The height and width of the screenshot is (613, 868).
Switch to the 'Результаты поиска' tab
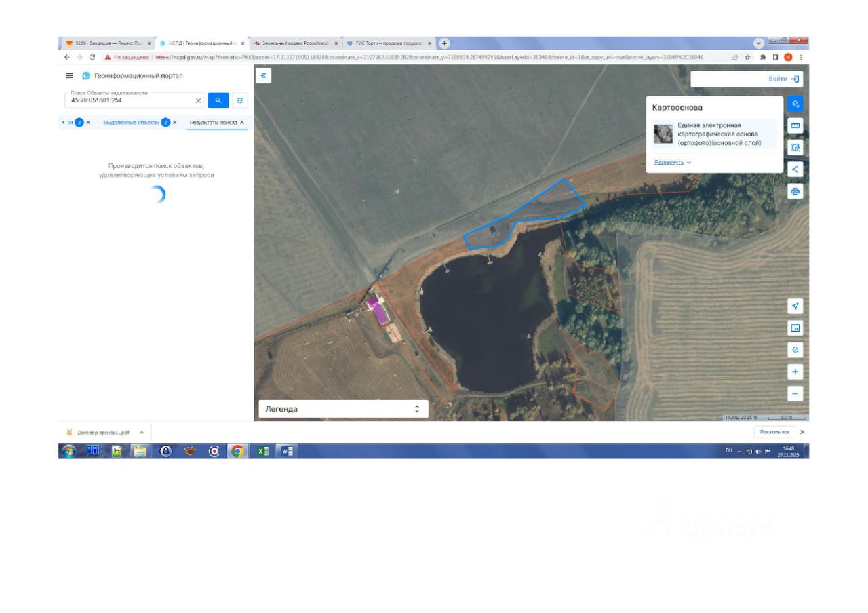214,123
